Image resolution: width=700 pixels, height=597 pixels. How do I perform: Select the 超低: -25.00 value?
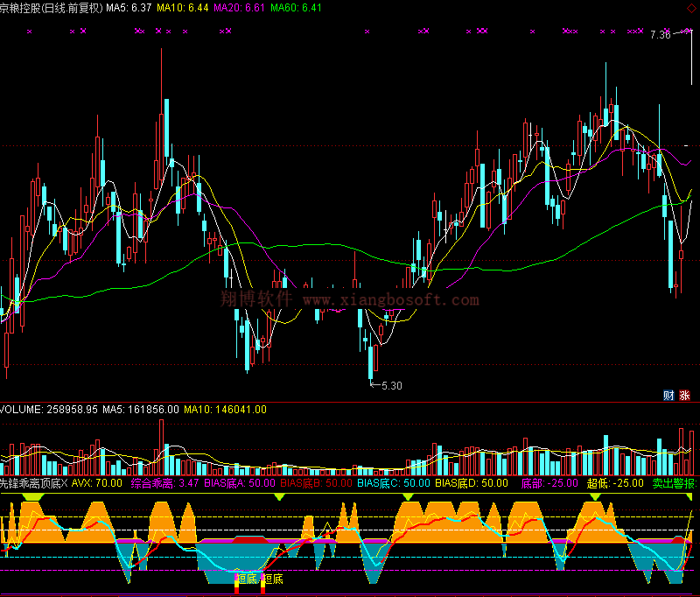615,483
